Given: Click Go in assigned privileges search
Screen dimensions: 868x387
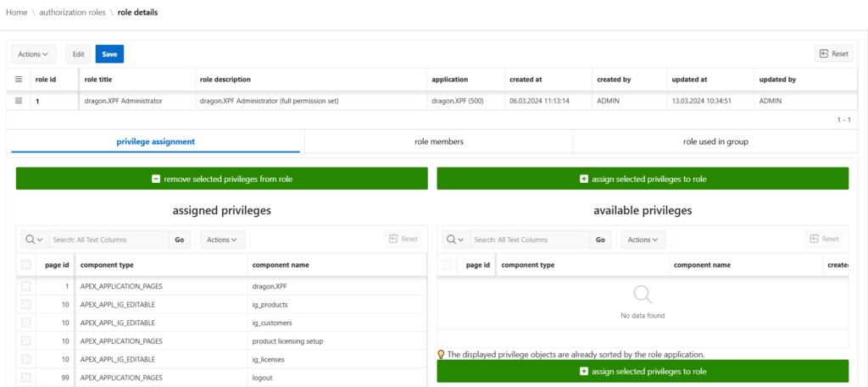Looking at the screenshot, I should coord(180,240).
